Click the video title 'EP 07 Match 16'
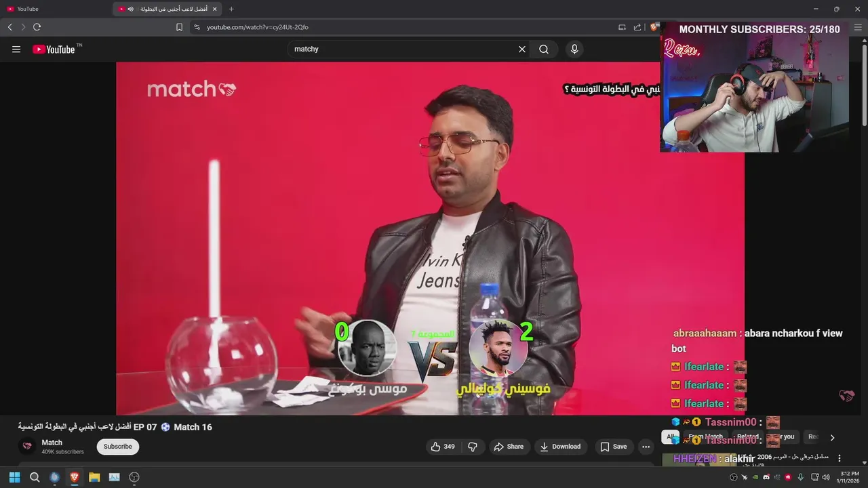The image size is (868, 488). (115, 427)
